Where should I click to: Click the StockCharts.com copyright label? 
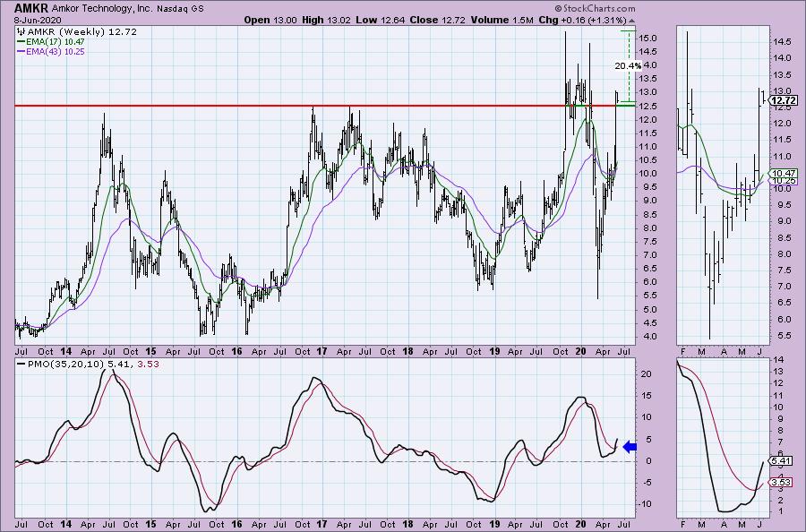point(596,8)
